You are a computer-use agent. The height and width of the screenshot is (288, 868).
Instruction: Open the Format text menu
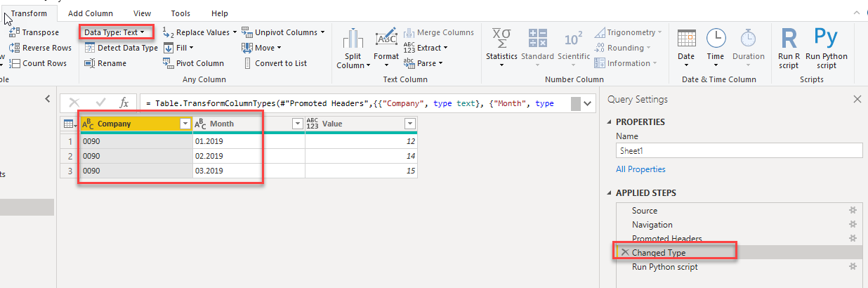386,48
